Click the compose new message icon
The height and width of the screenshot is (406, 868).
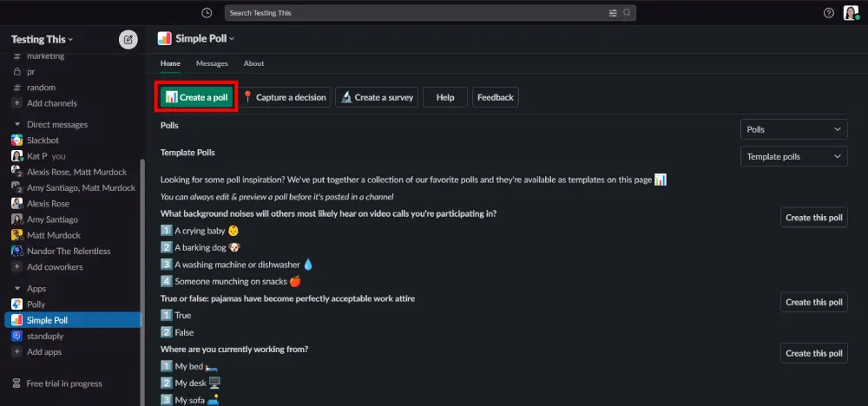(x=128, y=39)
